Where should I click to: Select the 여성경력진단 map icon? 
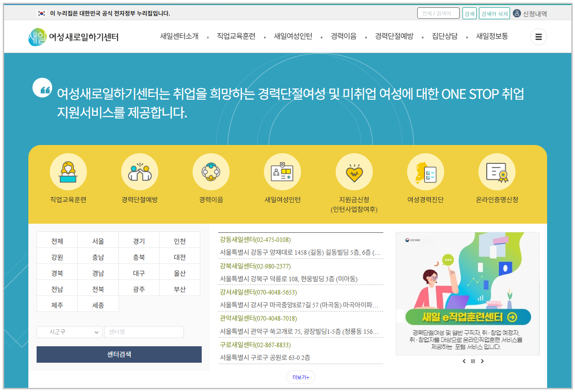click(x=425, y=172)
